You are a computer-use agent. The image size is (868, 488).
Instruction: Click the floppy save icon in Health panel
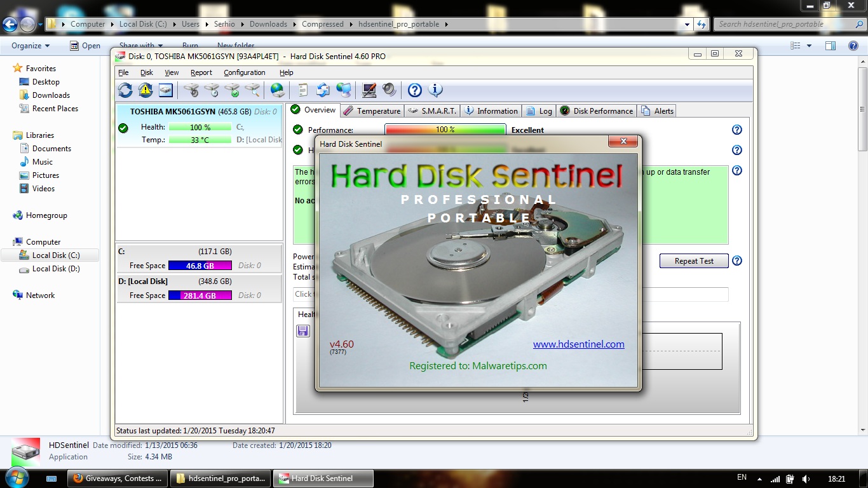(303, 330)
